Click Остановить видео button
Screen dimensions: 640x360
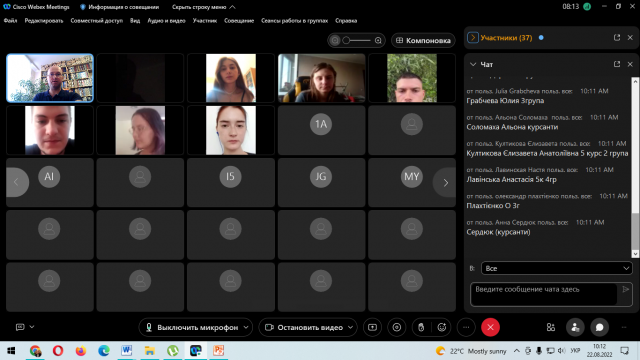click(304, 327)
